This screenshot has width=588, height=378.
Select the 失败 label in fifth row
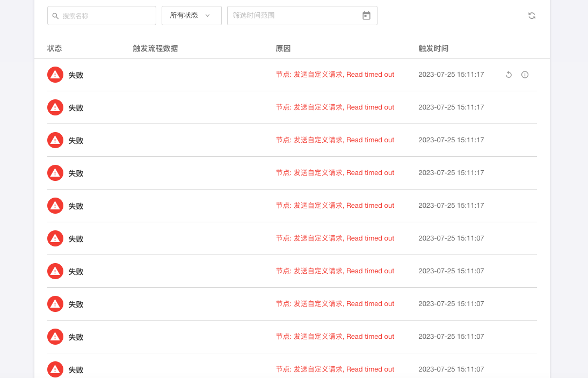pyautogui.click(x=76, y=206)
